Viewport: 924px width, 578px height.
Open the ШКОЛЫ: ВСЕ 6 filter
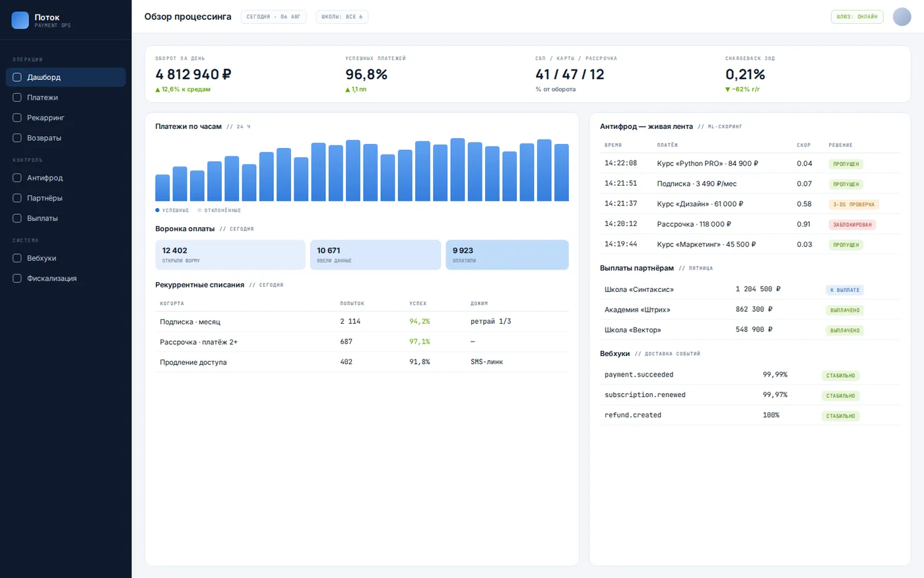tap(342, 17)
